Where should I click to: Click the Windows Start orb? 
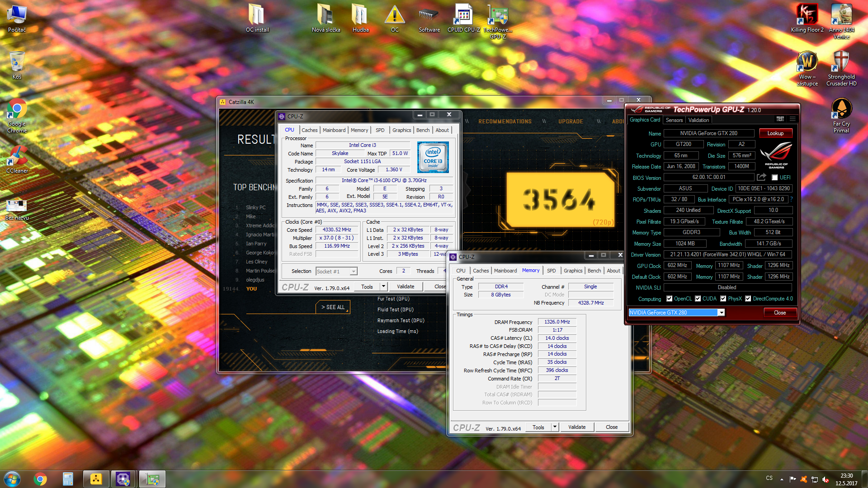tap(12, 479)
